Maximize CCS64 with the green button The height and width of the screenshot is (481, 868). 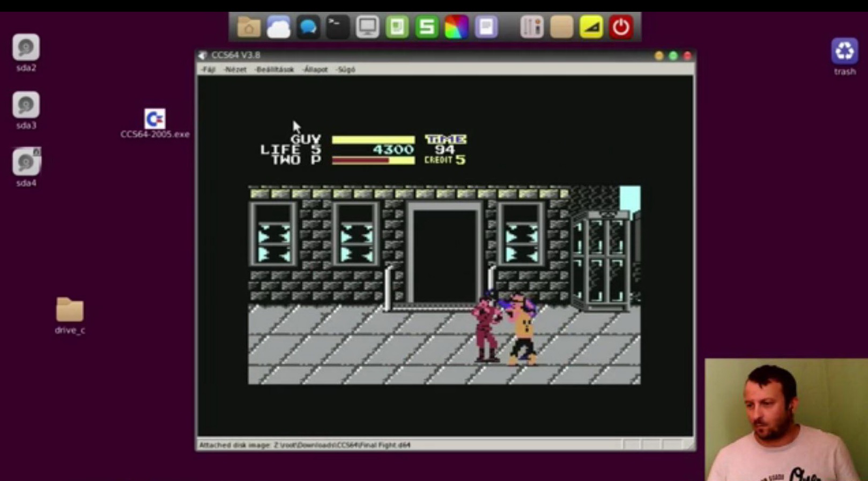pyautogui.click(x=673, y=56)
